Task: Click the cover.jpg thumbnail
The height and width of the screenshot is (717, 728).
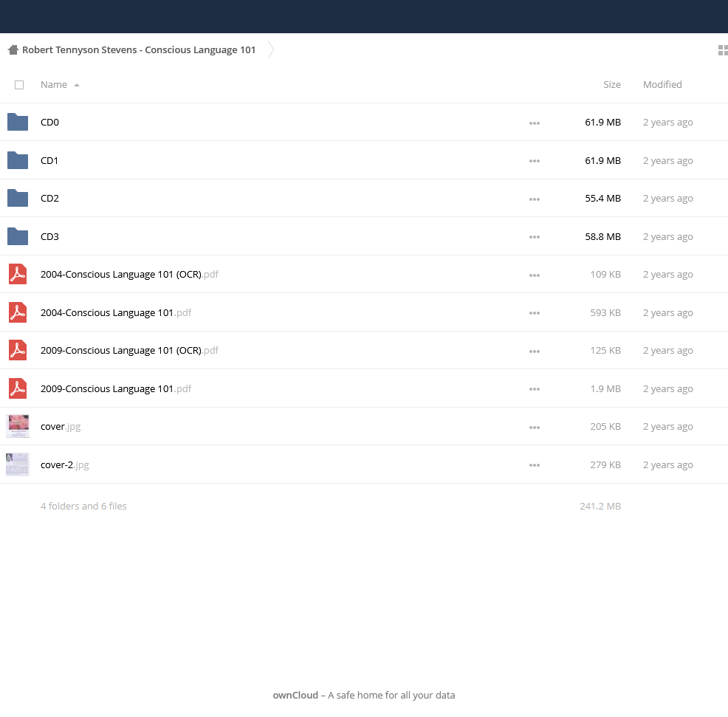Action: coord(18,426)
